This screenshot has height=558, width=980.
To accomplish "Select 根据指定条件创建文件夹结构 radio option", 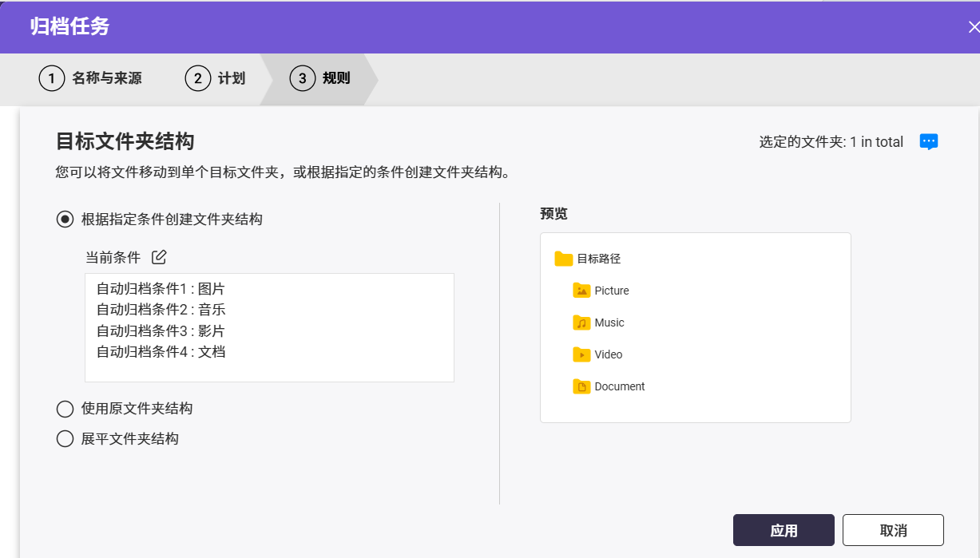I will [65, 219].
